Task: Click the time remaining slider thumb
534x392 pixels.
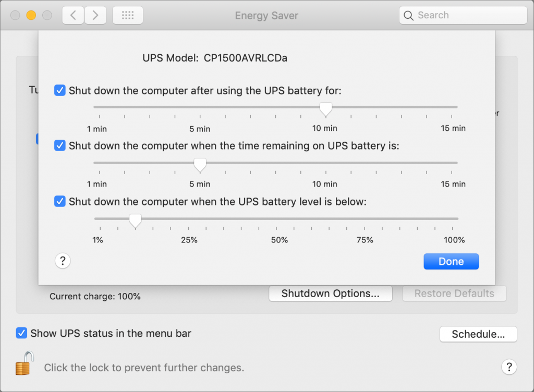Action: pyautogui.click(x=200, y=165)
